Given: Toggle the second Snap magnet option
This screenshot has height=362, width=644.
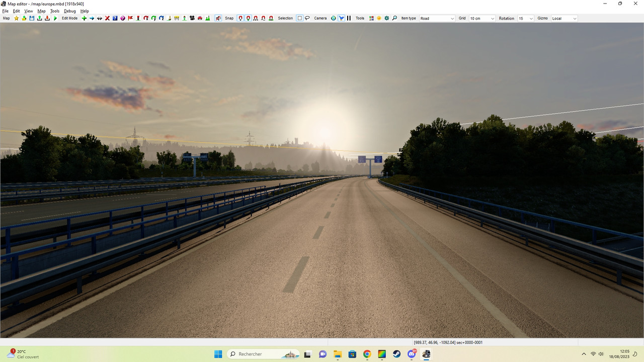Looking at the screenshot, I should click(x=248, y=18).
